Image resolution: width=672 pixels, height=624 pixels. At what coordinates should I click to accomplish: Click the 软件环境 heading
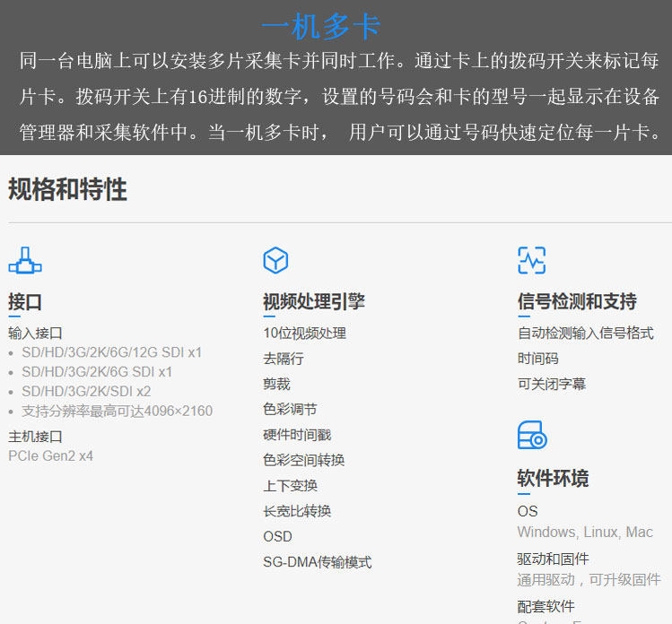553,478
